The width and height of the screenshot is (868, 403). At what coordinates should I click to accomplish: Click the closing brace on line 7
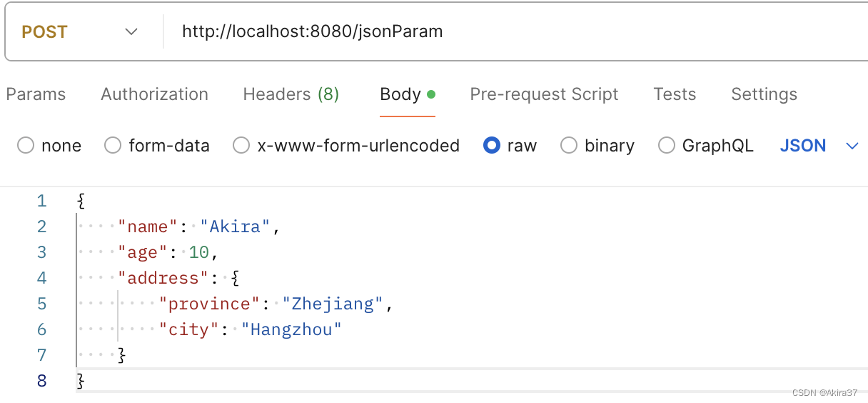[122, 355]
